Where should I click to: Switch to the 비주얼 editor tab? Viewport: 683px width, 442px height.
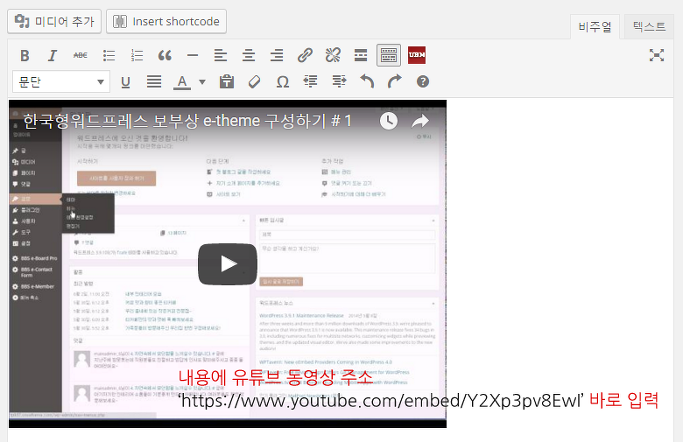(x=595, y=27)
